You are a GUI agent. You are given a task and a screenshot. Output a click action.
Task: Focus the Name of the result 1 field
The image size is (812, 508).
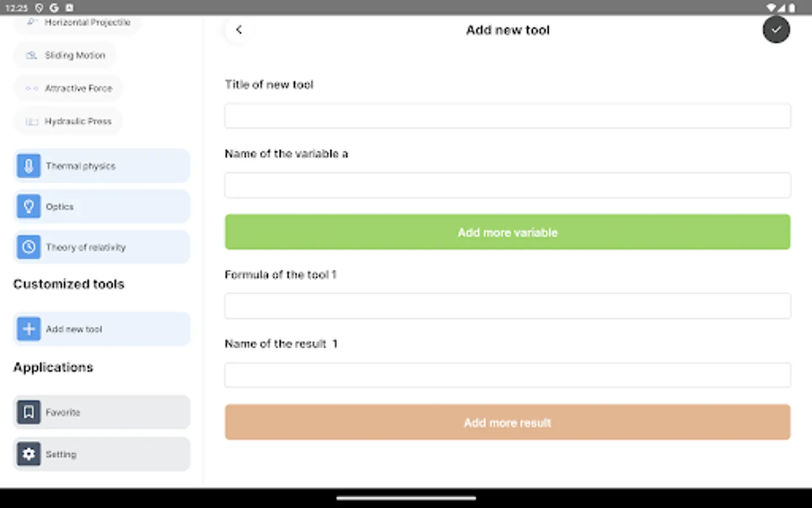click(x=507, y=374)
